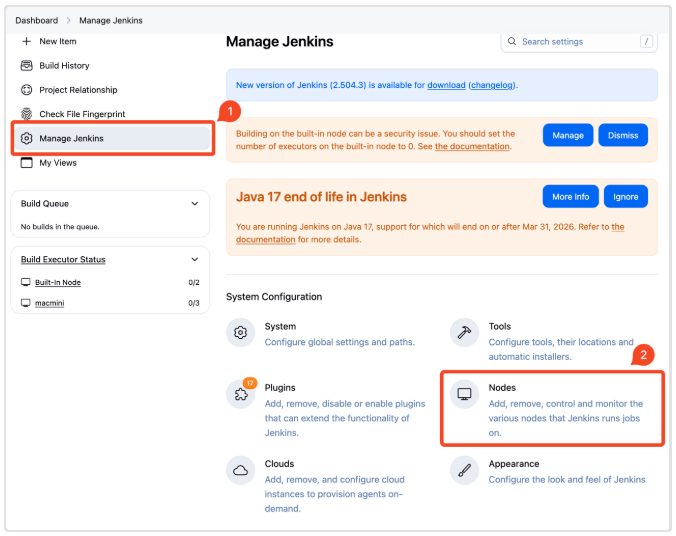Click the Manage Jenkins gear icon in the sidebar
The width and height of the screenshot is (676, 536).
pyautogui.click(x=27, y=138)
